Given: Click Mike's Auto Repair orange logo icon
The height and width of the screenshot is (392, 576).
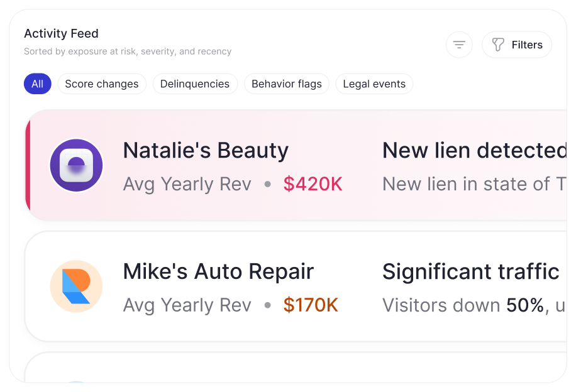Looking at the screenshot, I should tap(76, 286).
